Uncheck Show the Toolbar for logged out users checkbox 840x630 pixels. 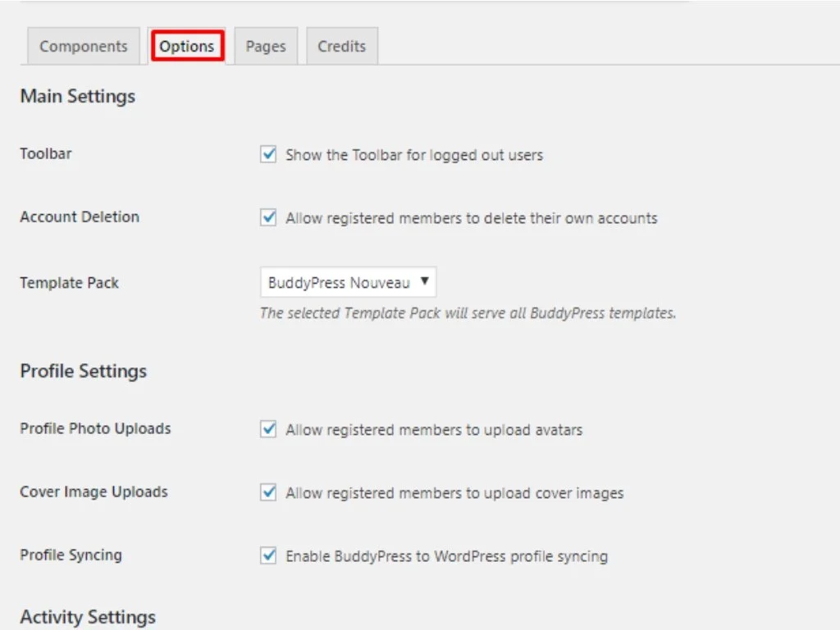[x=268, y=154]
